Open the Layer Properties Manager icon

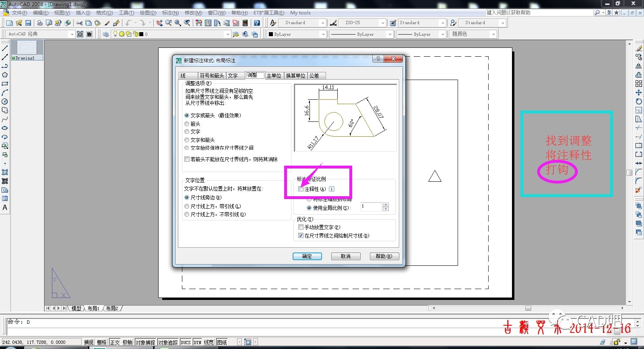coord(106,34)
